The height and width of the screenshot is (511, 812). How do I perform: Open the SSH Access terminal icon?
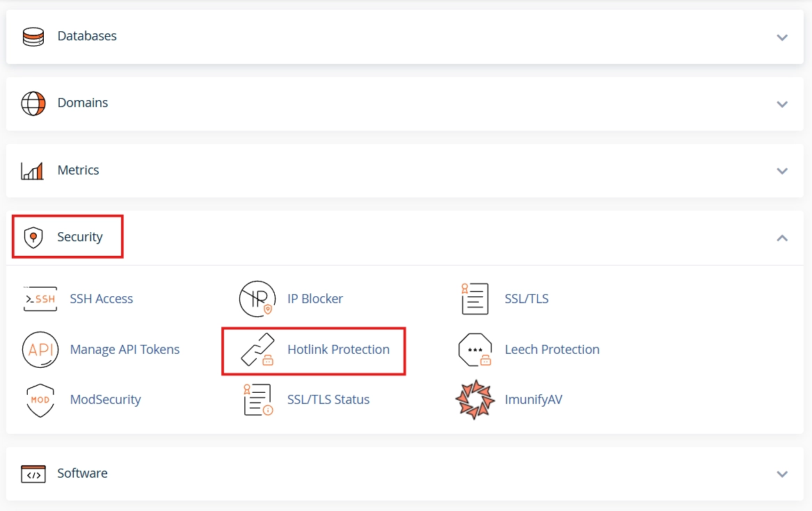point(40,299)
